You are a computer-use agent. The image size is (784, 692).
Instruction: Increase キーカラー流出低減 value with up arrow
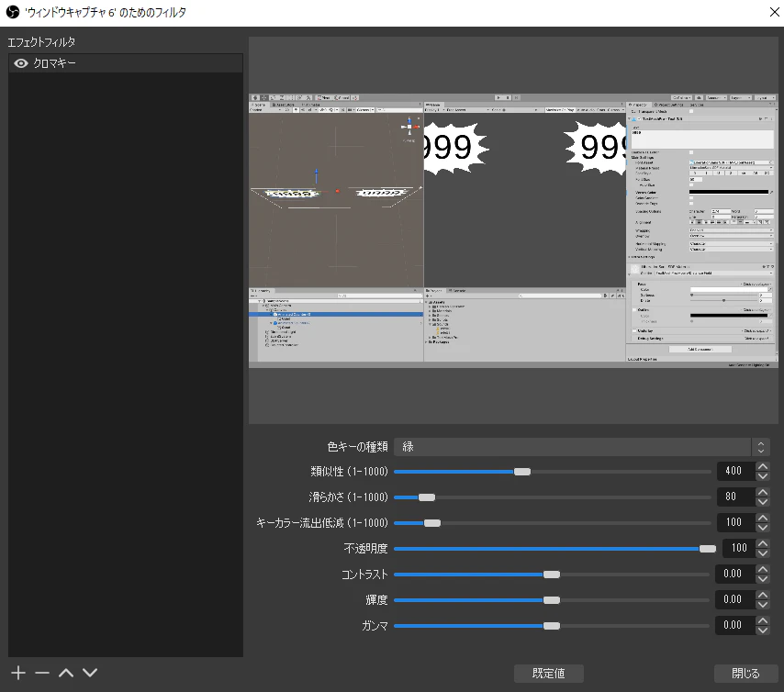(x=762, y=518)
